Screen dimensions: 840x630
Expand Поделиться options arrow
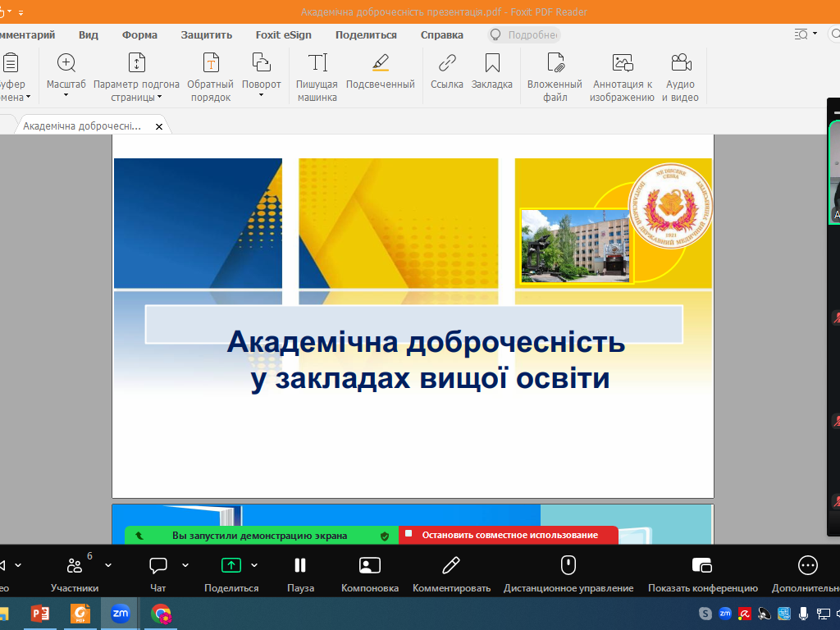tap(254, 565)
